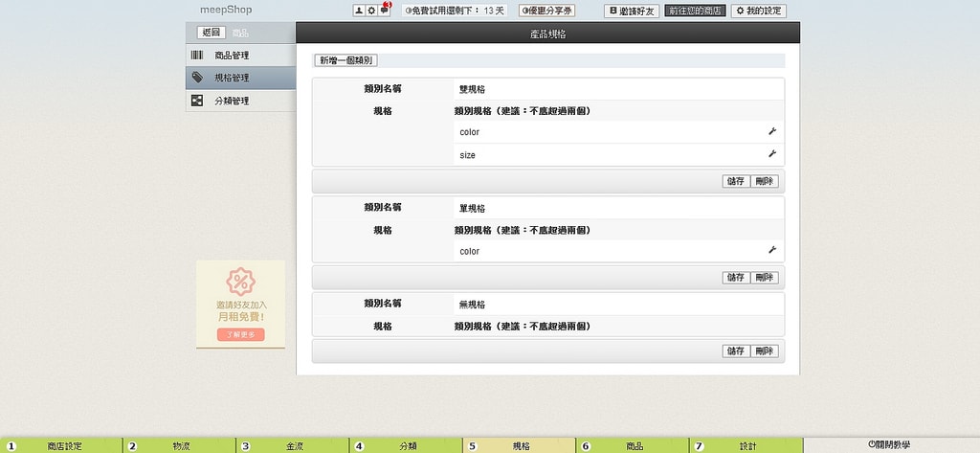The height and width of the screenshot is (453, 980).
Task: Click the discount badge icon in the promo box
Action: pos(240,282)
